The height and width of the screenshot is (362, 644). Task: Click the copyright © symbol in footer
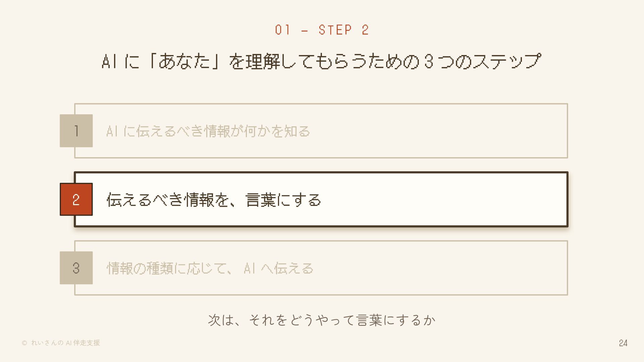point(24,343)
